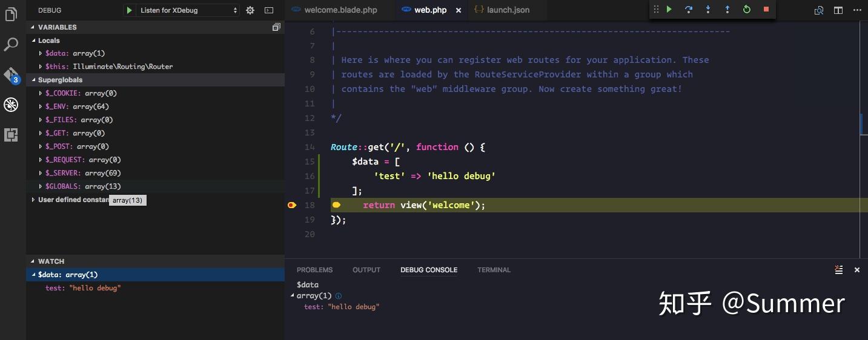Click the Restart debugging green icon
The image size is (868, 340).
pyautogui.click(x=747, y=10)
